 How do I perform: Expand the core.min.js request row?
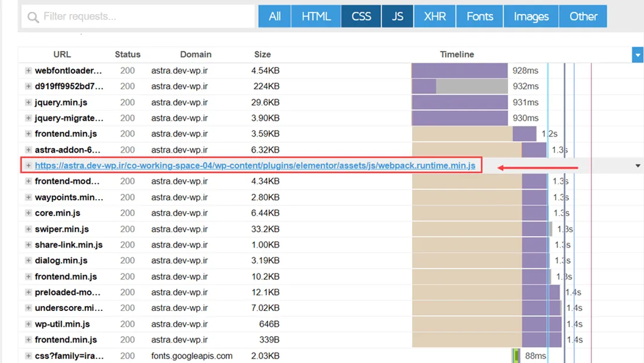[28, 213]
